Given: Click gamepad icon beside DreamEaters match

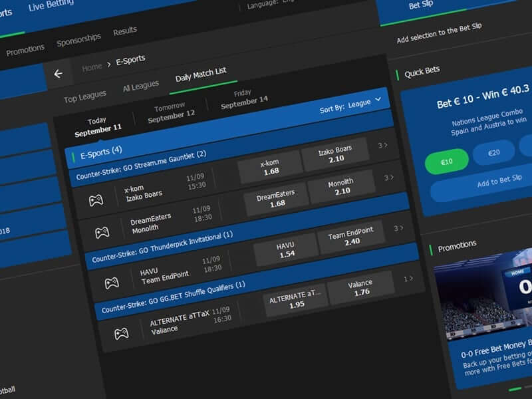Looking at the screenshot, I should 102,232.
